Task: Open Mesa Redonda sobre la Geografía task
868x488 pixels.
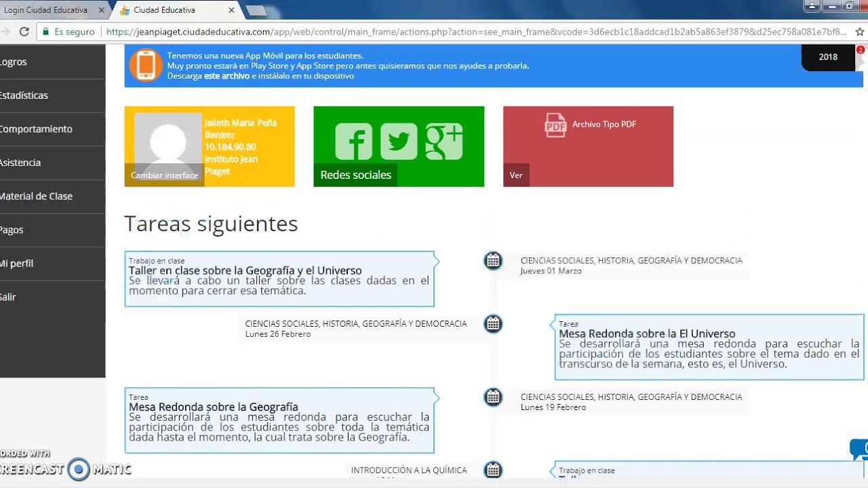Action: pos(279,420)
